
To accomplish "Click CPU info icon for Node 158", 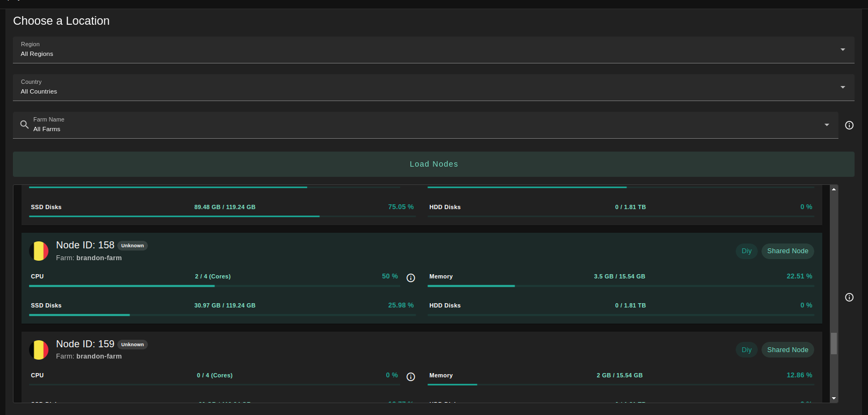I will coord(411,278).
